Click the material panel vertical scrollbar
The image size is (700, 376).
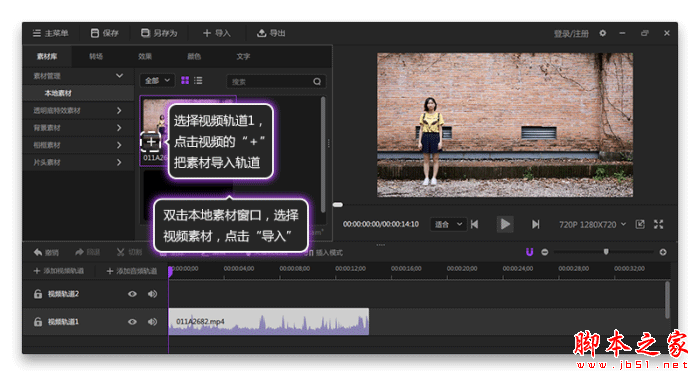323,155
